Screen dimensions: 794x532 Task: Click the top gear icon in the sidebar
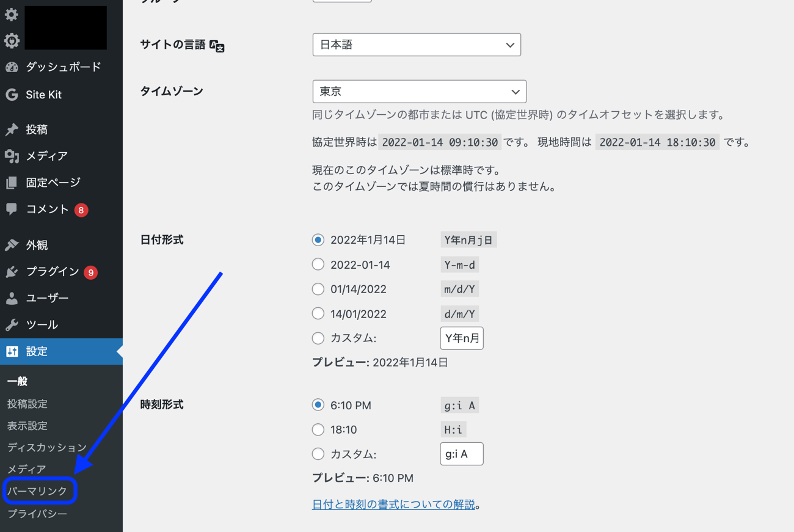click(x=12, y=14)
